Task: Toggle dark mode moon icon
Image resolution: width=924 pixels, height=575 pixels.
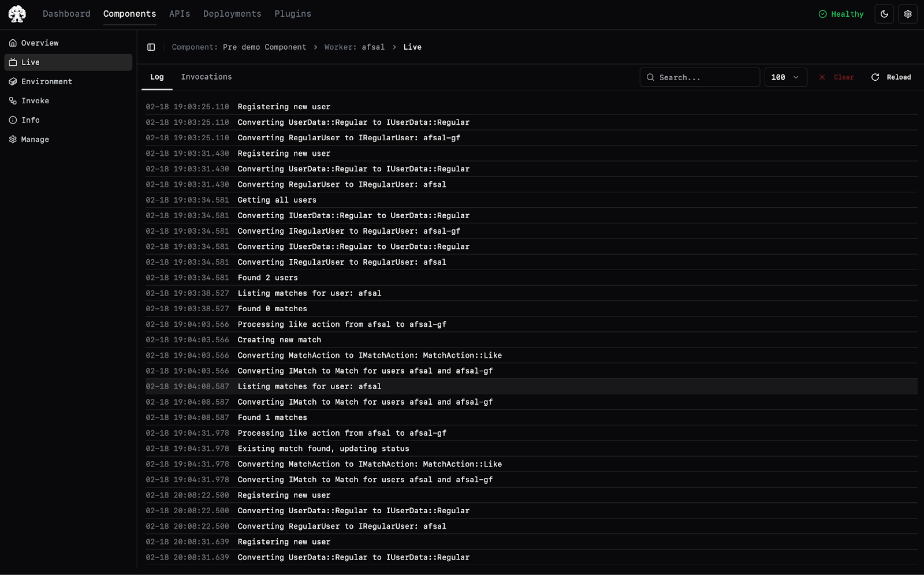Action: 884,14
